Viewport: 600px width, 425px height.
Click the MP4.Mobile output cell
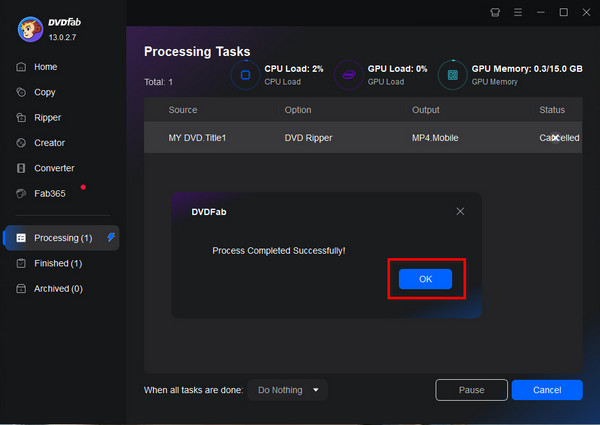pyautogui.click(x=435, y=138)
